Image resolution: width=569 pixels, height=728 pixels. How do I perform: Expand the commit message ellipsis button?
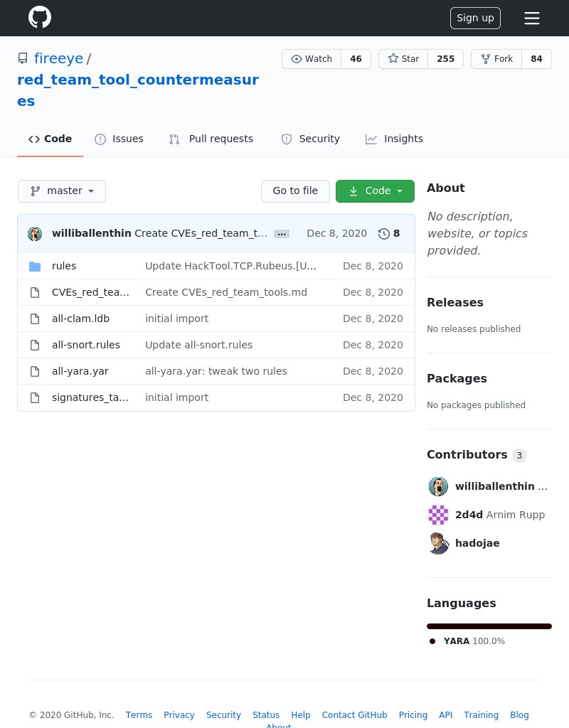point(282,234)
